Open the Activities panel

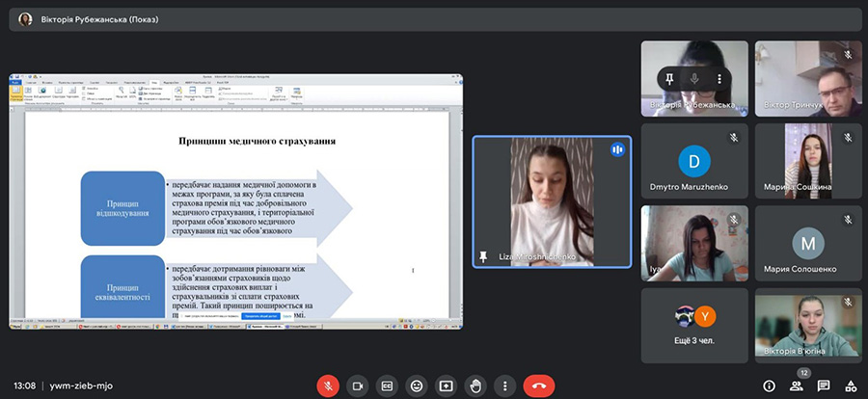(x=851, y=386)
